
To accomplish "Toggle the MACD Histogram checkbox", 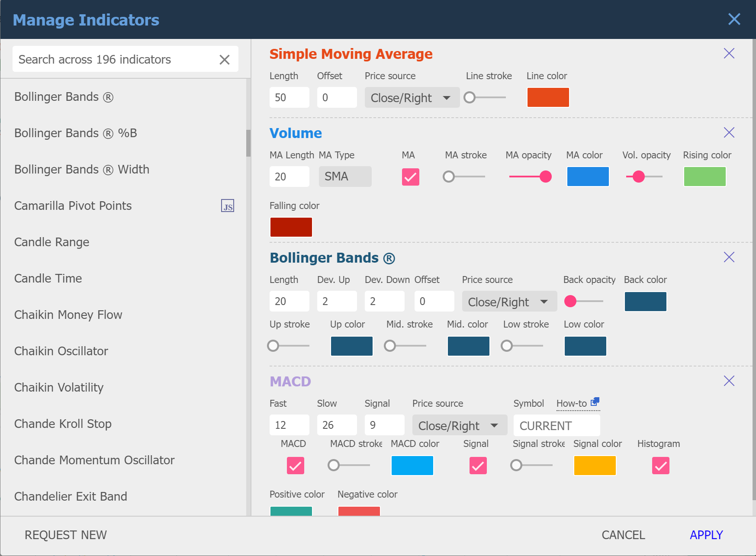I will pyautogui.click(x=660, y=466).
